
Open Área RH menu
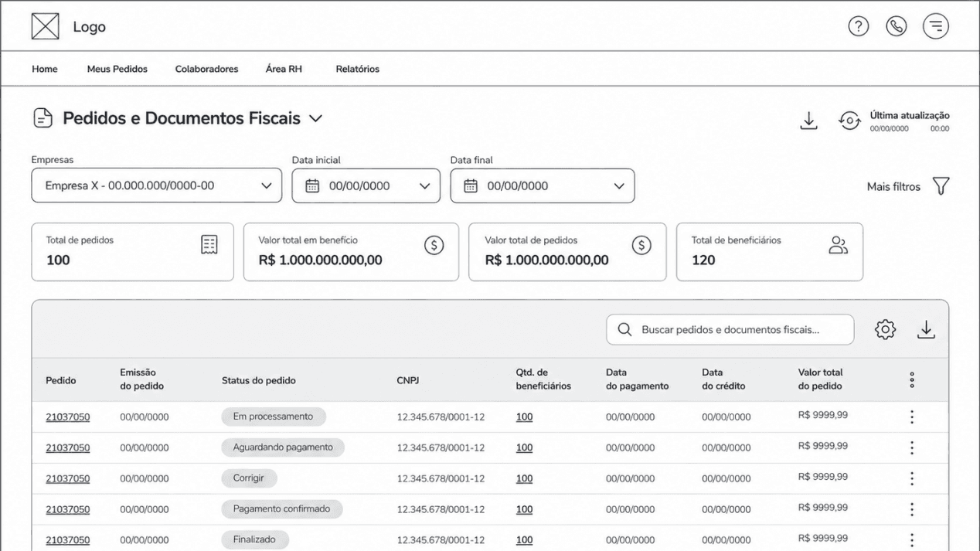pos(284,69)
